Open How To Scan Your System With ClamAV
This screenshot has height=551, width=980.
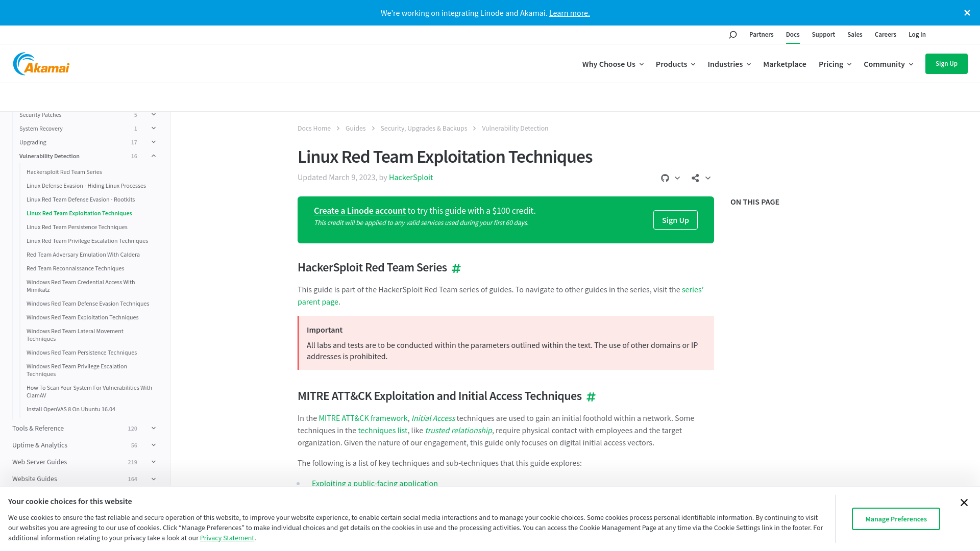click(89, 391)
